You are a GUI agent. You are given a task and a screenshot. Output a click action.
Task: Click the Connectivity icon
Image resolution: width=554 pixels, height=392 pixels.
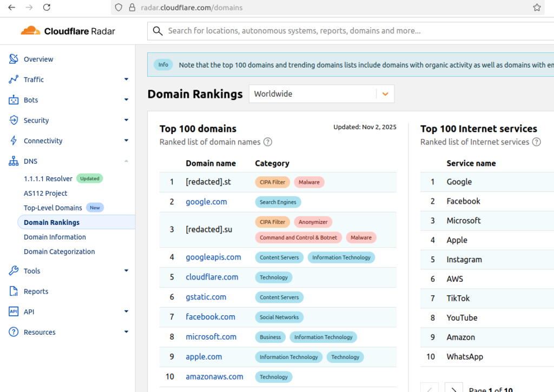(x=13, y=141)
